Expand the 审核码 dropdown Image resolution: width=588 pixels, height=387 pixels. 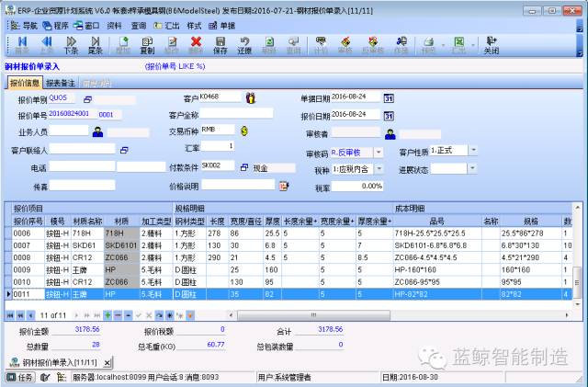(x=379, y=152)
